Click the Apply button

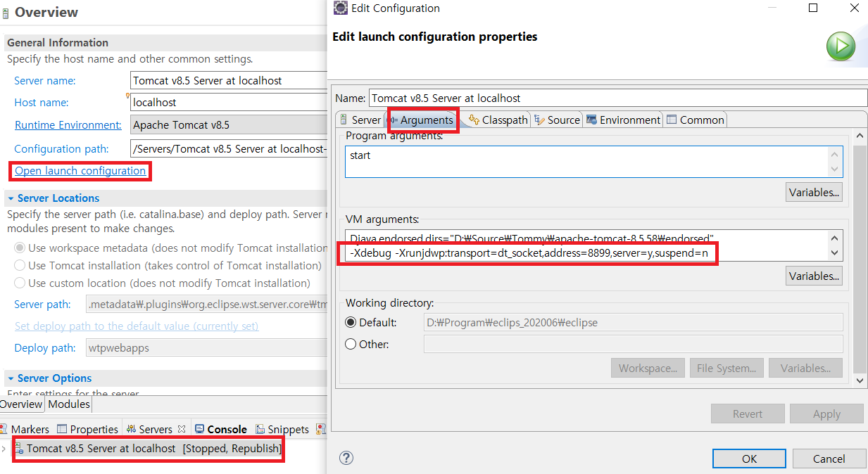(826, 414)
